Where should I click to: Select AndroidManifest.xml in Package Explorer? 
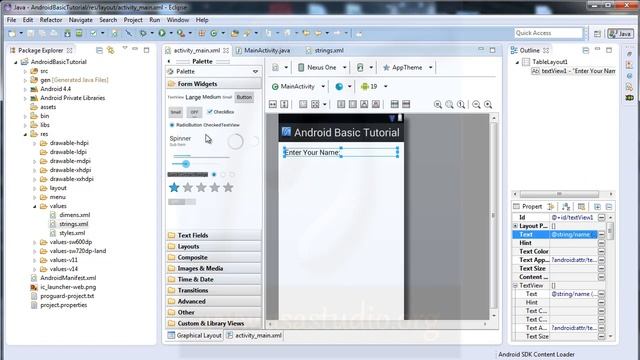coord(68,278)
